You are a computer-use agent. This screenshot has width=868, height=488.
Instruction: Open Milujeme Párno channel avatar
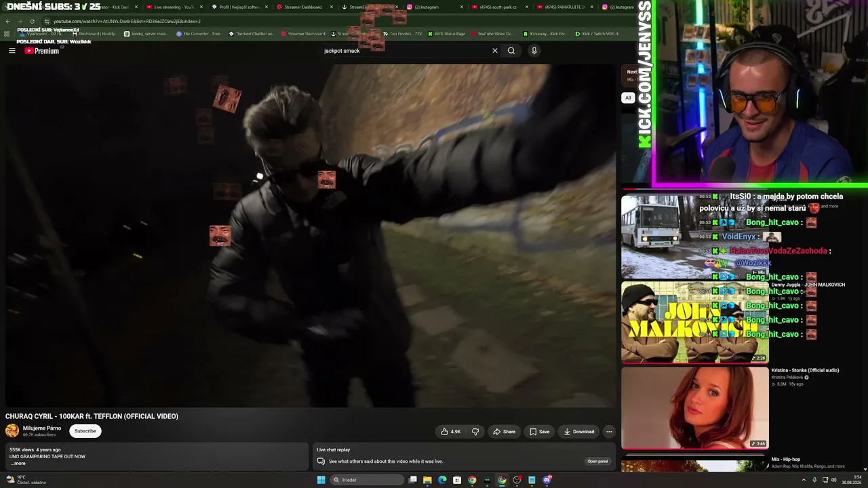click(12, 431)
